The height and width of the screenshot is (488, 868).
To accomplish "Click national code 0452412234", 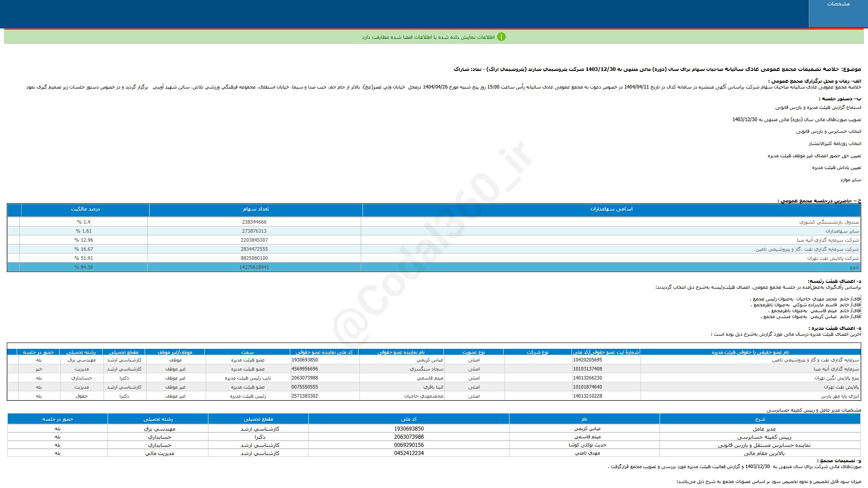I will 409,453.
